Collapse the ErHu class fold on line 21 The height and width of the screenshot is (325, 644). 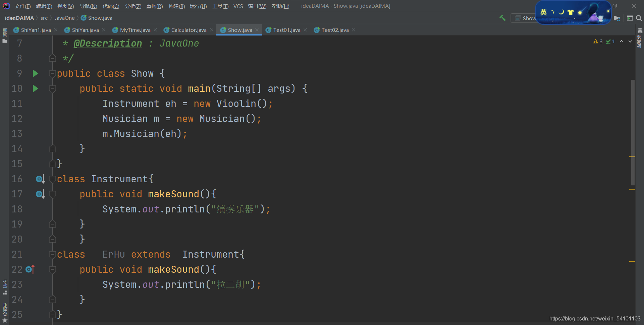[x=52, y=255]
